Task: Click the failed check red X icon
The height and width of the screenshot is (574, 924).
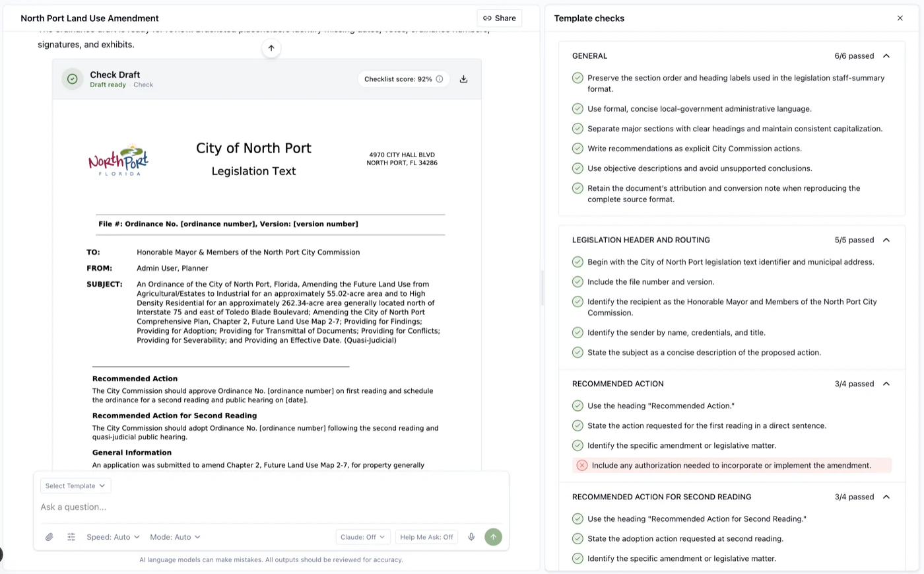Action: tap(582, 466)
